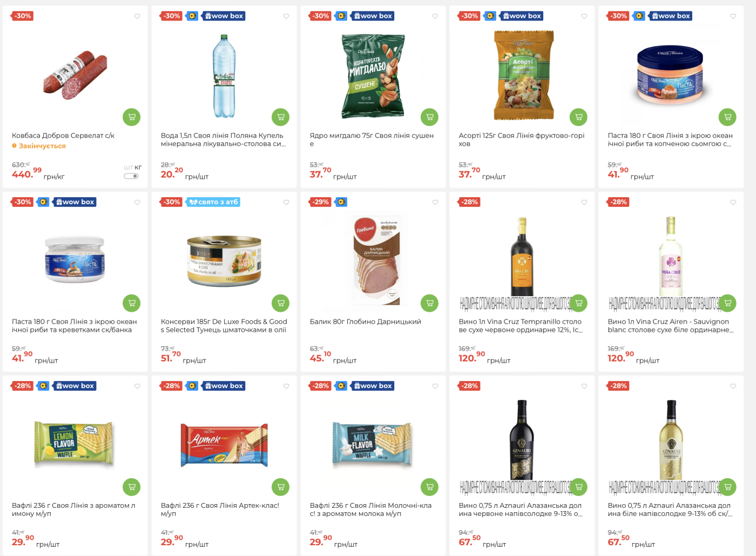Open Вино Vina Cruz Airen Sauvignon title

[670, 325]
